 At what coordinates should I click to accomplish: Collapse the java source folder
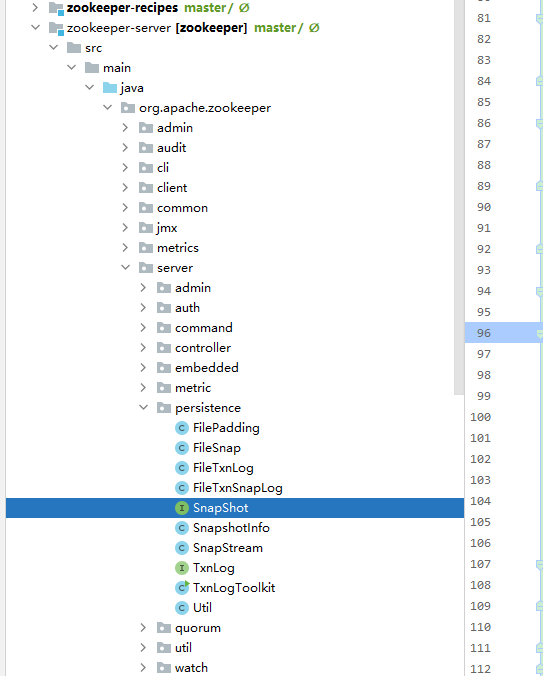coord(90,88)
